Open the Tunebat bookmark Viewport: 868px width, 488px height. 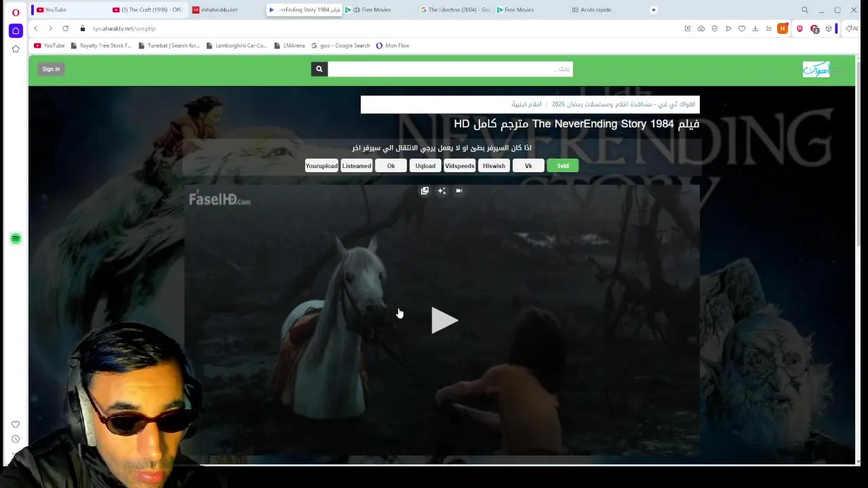tap(169, 45)
